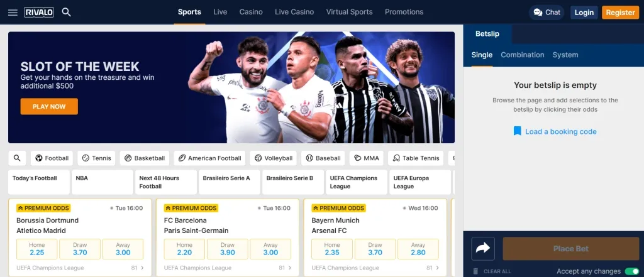Viewport: 644px width, 277px height.
Task: Switch to the Live Casino tab
Action: click(x=294, y=12)
